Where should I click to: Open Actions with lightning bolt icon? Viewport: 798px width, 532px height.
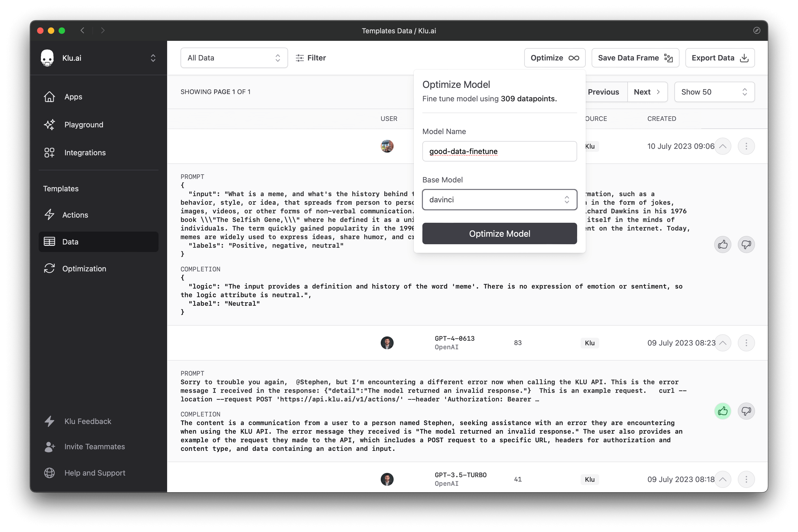click(49, 215)
